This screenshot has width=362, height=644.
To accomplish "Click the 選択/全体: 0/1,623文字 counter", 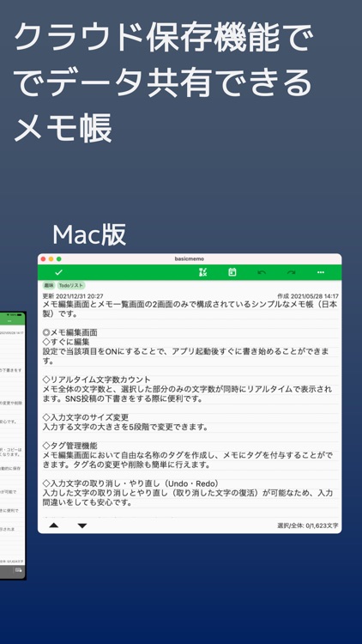I will pyautogui.click(x=308, y=526).
